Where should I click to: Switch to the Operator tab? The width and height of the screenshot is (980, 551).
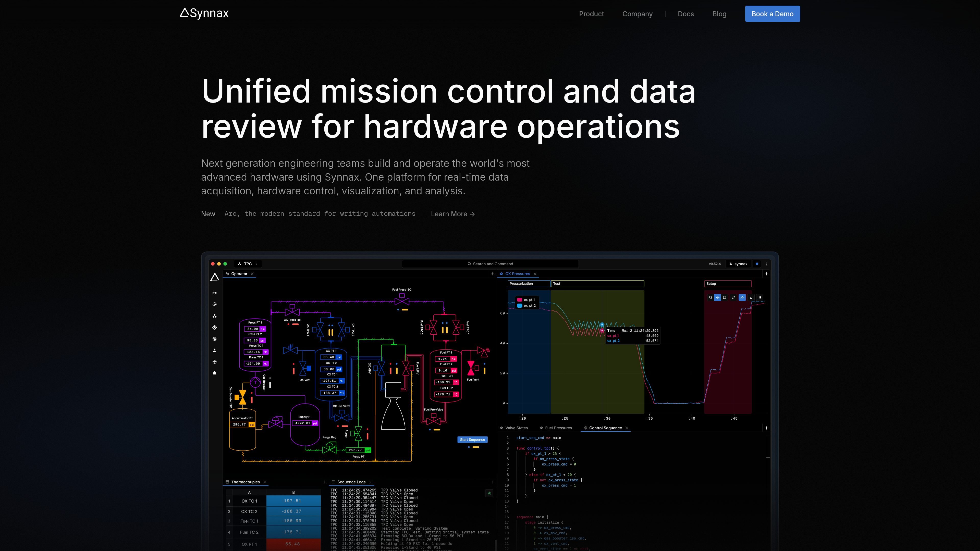point(239,274)
